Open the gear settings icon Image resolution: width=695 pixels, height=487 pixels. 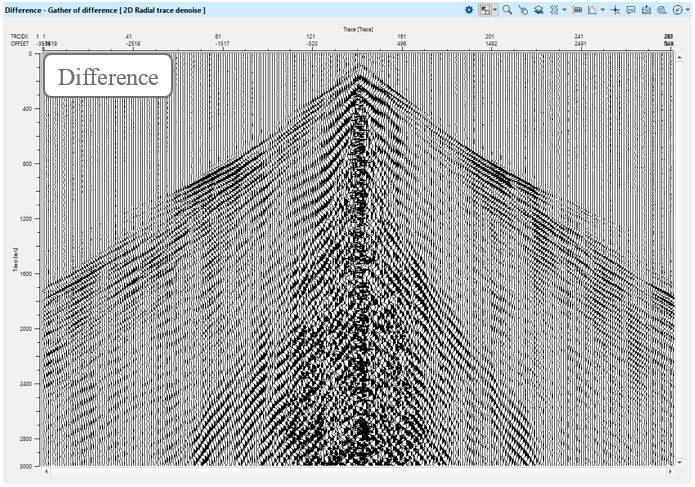pos(469,9)
